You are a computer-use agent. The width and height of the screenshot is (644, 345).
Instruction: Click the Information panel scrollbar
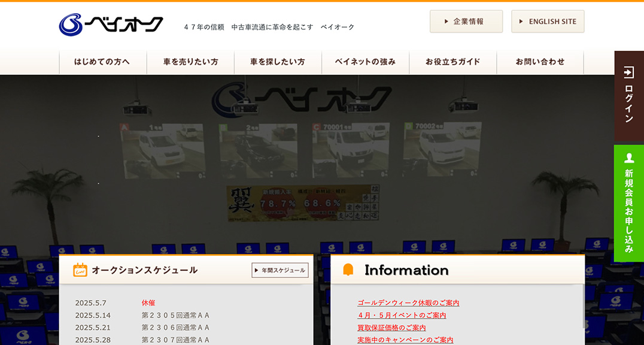(x=583, y=306)
